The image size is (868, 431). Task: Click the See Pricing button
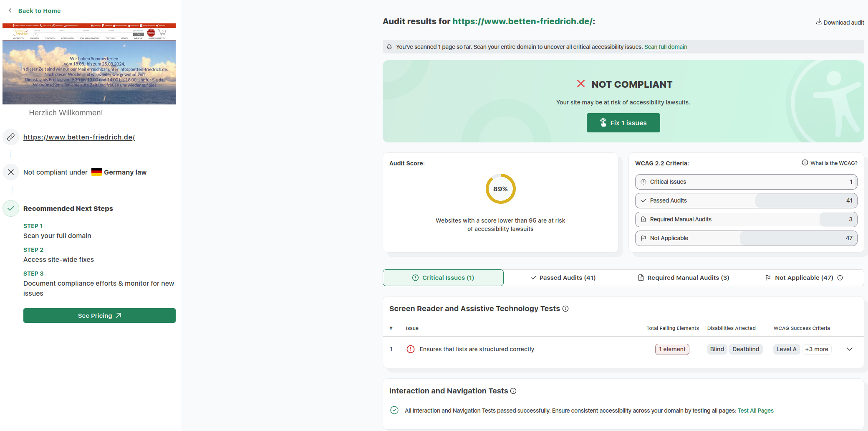pyautogui.click(x=99, y=316)
